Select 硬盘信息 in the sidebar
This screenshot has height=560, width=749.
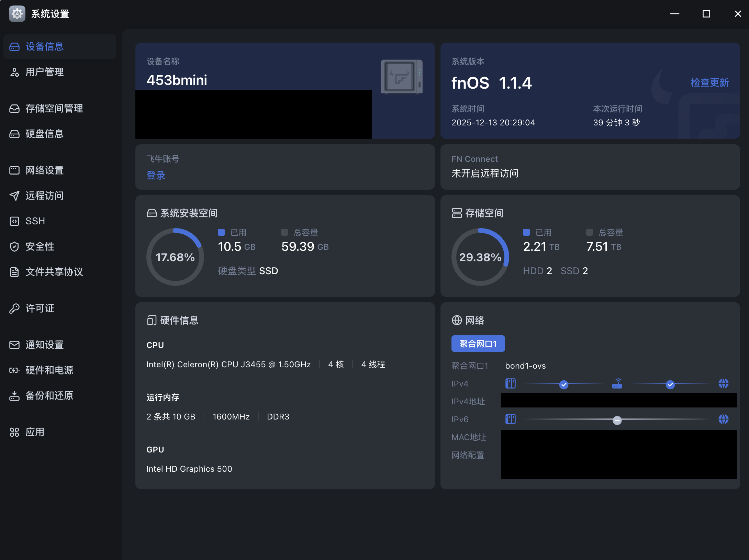[x=44, y=134]
